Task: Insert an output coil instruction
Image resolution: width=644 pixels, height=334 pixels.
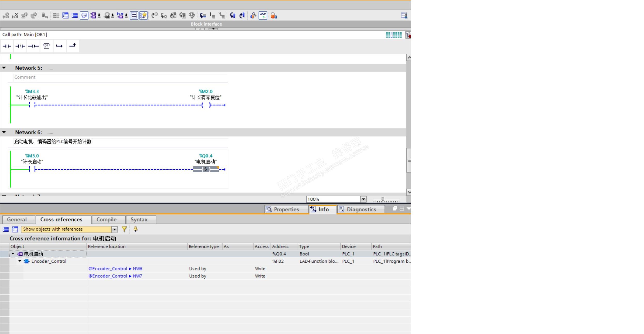Action: click(33, 46)
